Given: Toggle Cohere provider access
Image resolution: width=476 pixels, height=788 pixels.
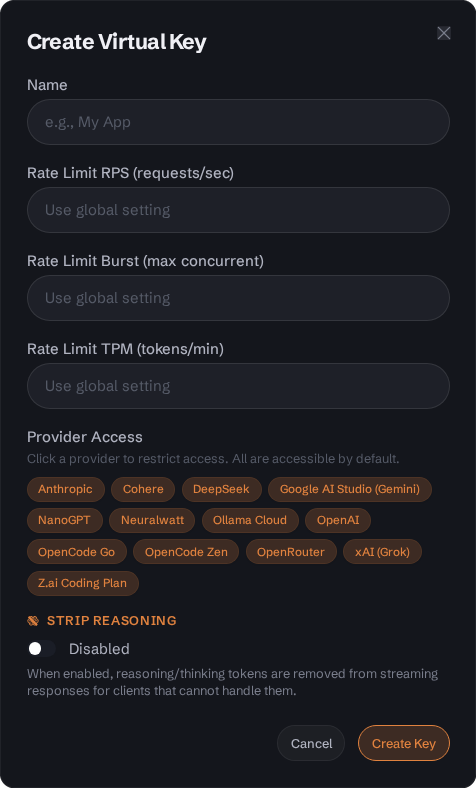Looking at the screenshot, I should 143,489.
